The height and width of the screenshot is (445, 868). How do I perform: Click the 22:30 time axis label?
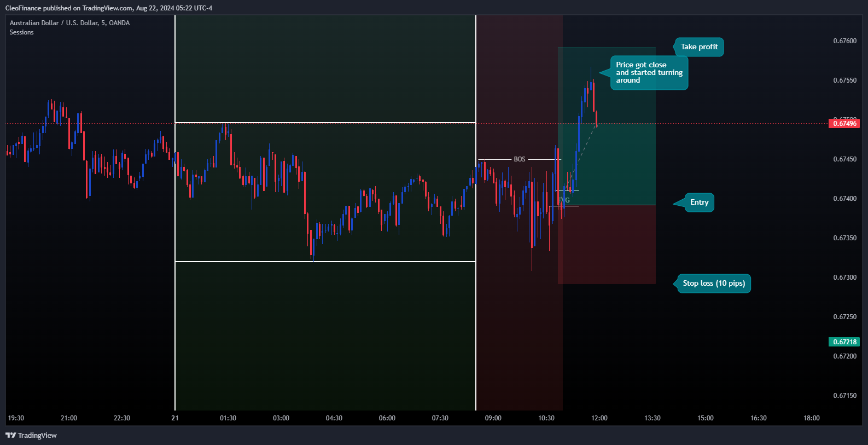(x=122, y=418)
